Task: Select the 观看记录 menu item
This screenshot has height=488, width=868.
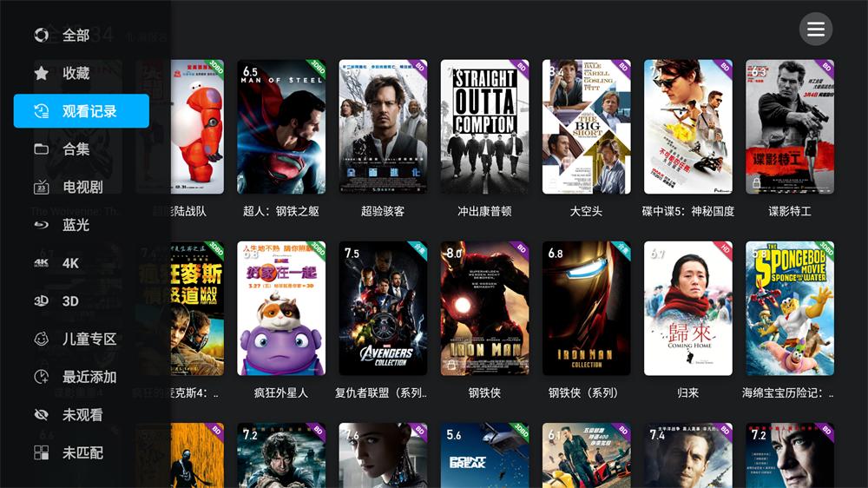Action: pos(82,111)
